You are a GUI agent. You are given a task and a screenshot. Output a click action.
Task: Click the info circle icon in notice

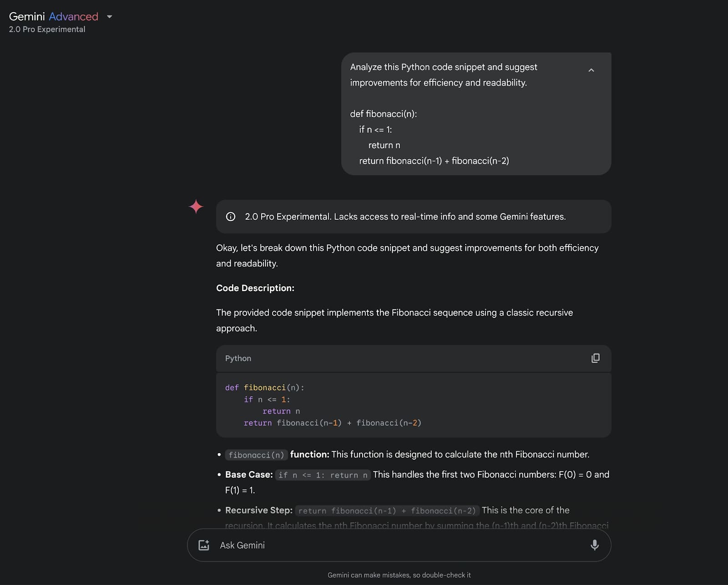coord(231,217)
